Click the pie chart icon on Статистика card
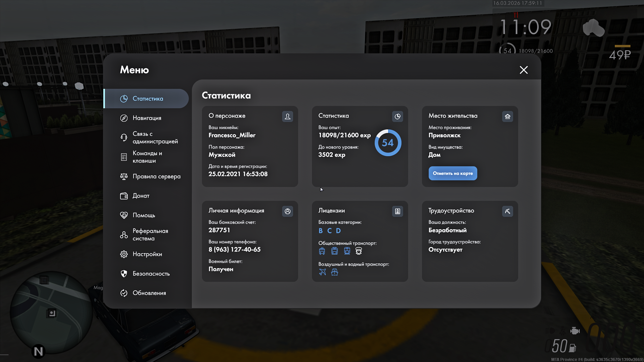The image size is (644, 362). tap(397, 116)
